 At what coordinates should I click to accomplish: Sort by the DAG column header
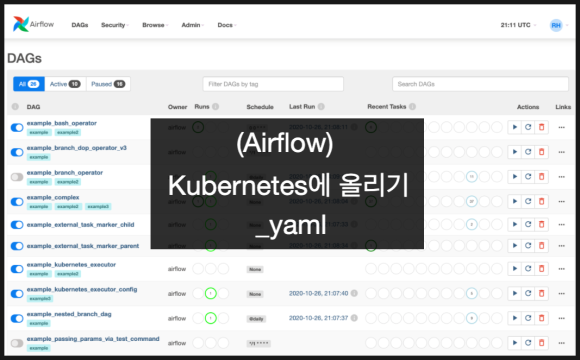[33, 107]
